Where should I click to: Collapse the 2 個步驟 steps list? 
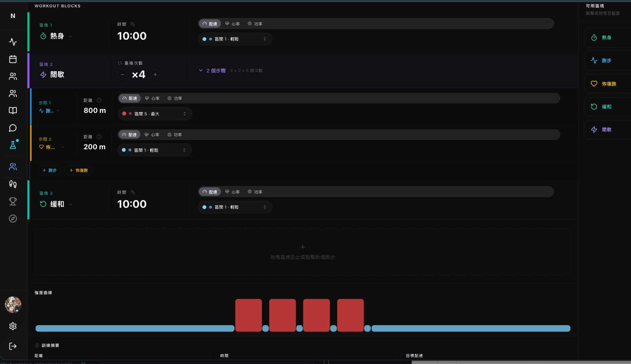point(212,70)
